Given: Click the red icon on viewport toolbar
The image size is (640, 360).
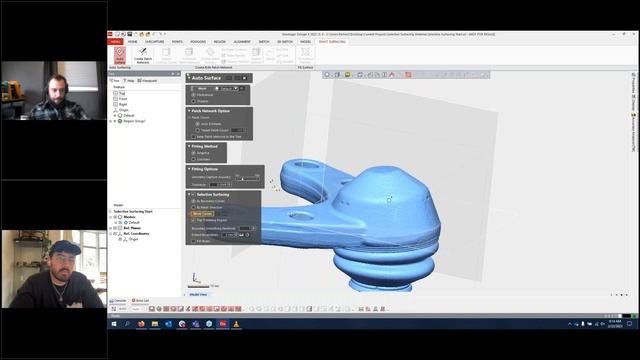Looking at the screenshot, I should coord(408,75).
